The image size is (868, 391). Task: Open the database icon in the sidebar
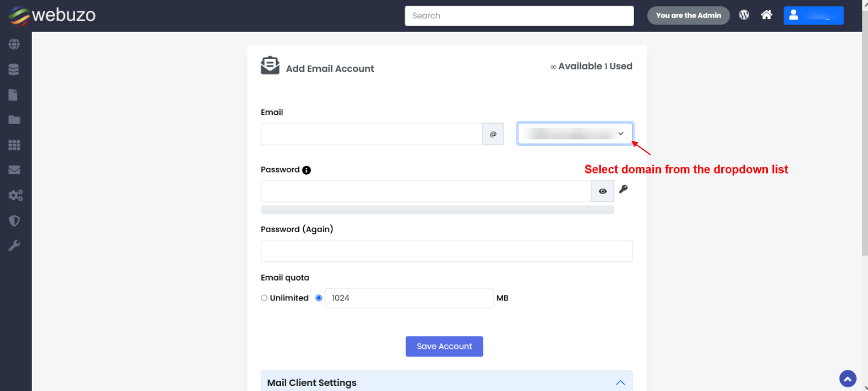click(x=14, y=69)
